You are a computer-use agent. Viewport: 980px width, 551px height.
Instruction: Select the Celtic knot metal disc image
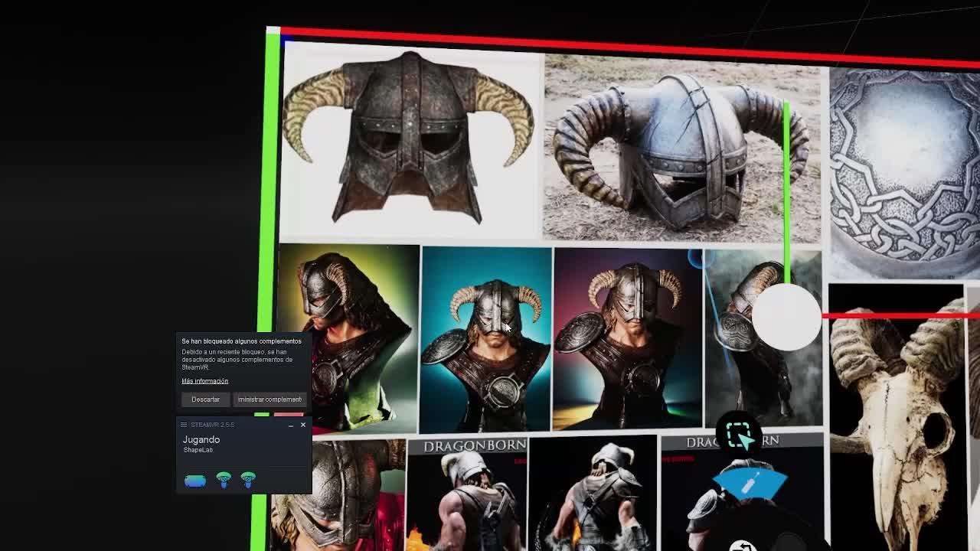(x=904, y=173)
